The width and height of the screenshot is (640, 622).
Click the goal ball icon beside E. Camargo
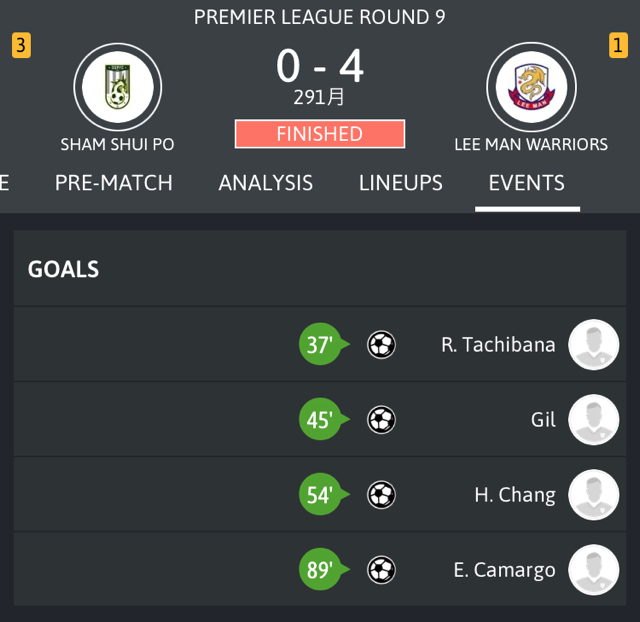[x=381, y=570]
